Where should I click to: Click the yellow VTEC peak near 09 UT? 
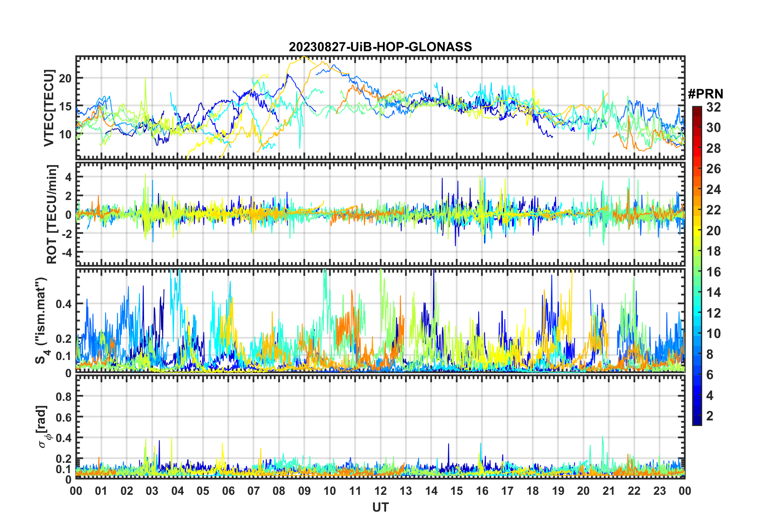(304, 57)
